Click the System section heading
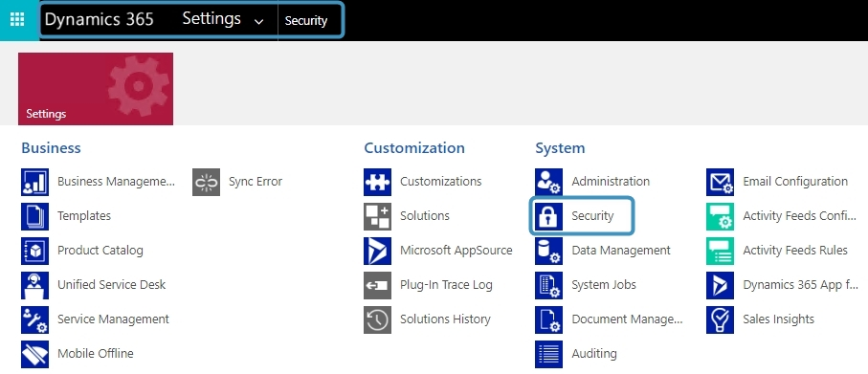This screenshot has height=374, width=868. pyautogui.click(x=560, y=147)
